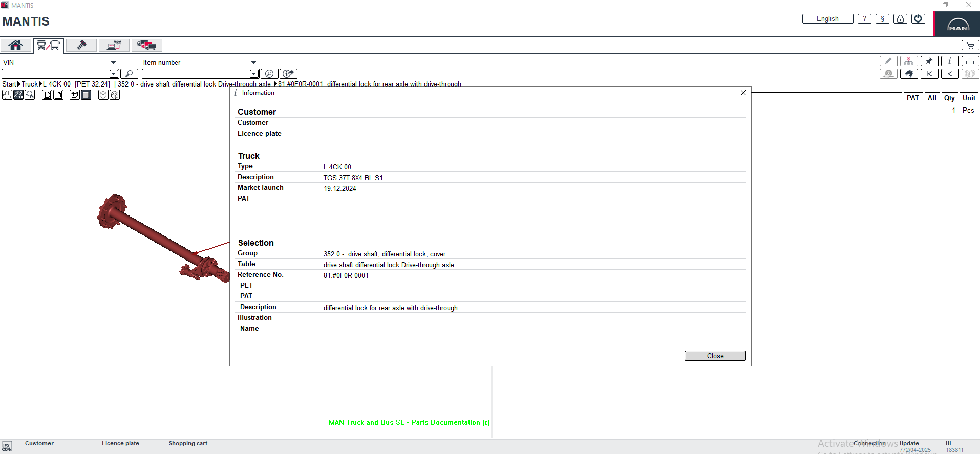Open the laptop diagnostics tab
This screenshot has height=454, width=980.
[x=114, y=45]
